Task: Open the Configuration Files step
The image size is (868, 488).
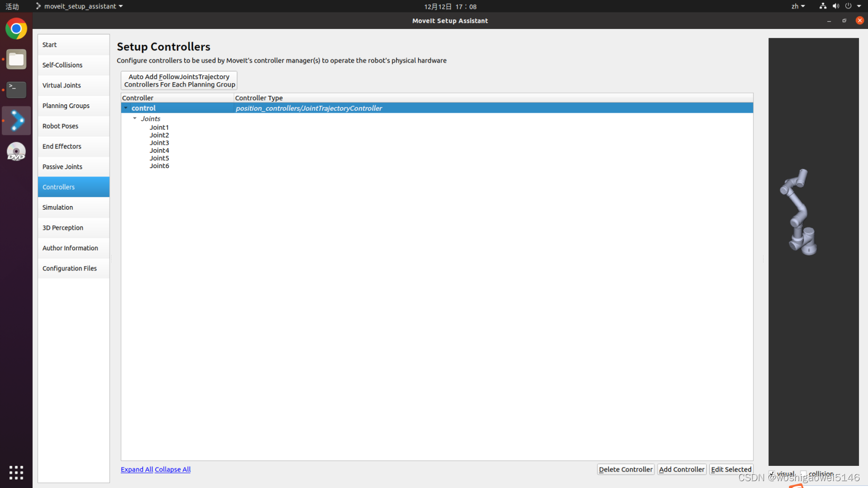Action: click(74, 268)
